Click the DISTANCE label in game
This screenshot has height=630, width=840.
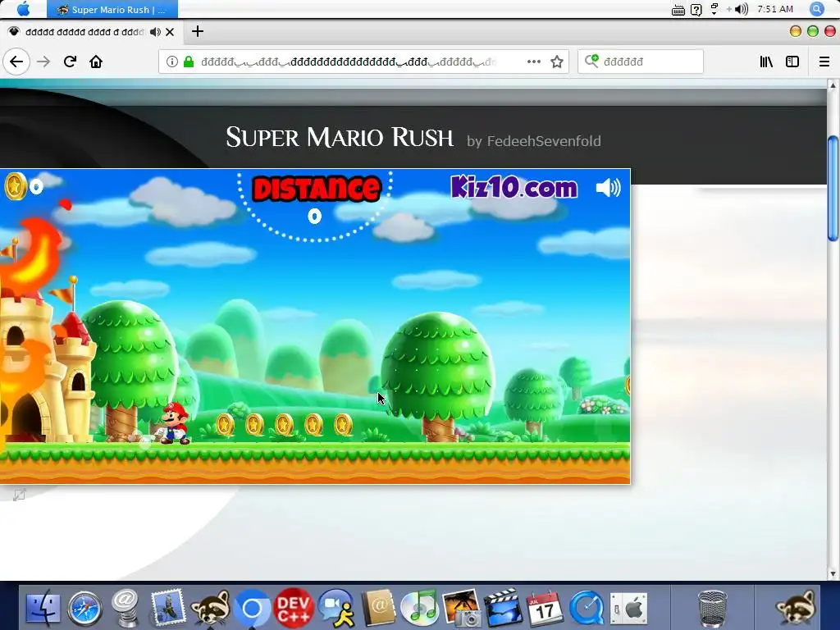(x=316, y=189)
